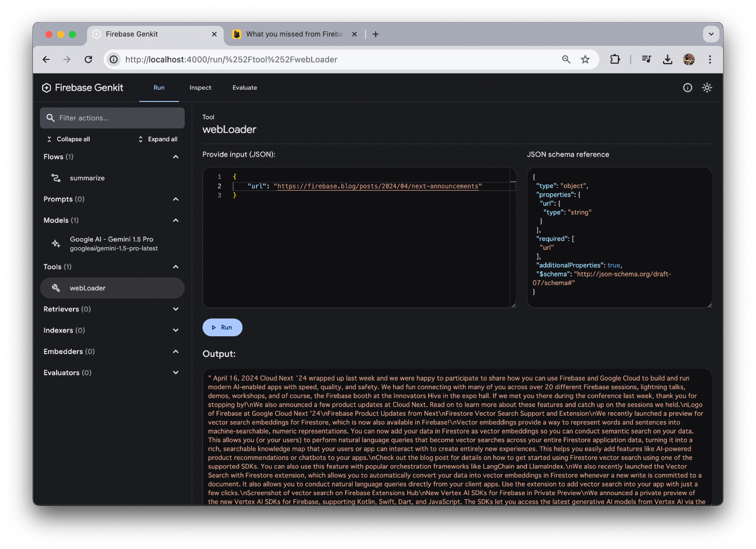Collapse the Prompts section chevron
Image resolution: width=756 pixels, height=549 pixels.
[175, 199]
